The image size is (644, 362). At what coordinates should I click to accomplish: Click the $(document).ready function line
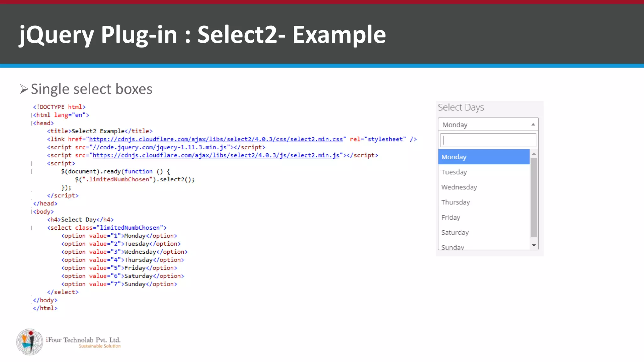click(x=115, y=171)
